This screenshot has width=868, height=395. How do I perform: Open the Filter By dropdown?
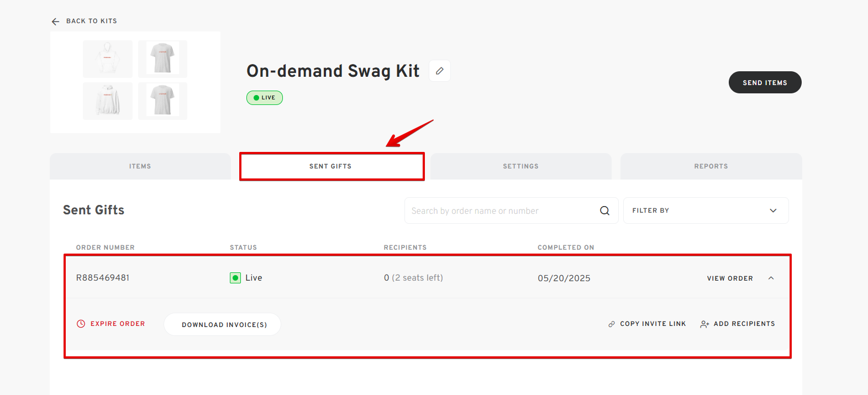click(706, 210)
